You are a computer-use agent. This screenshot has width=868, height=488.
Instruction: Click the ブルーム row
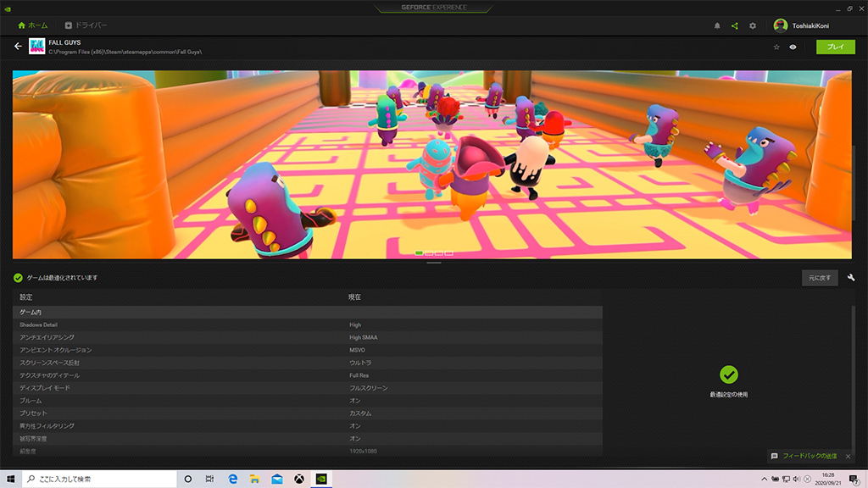point(307,401)
